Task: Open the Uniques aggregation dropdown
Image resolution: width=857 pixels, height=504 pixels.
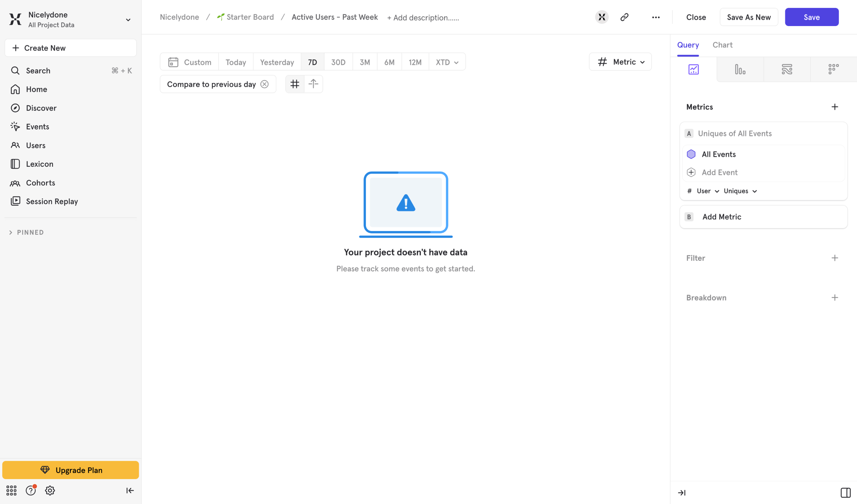Action: (x=740, y=191)
